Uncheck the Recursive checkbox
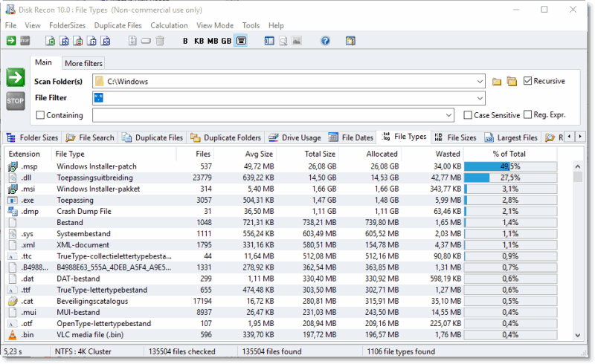Screen dimensions: 595x364 (527, 81)
